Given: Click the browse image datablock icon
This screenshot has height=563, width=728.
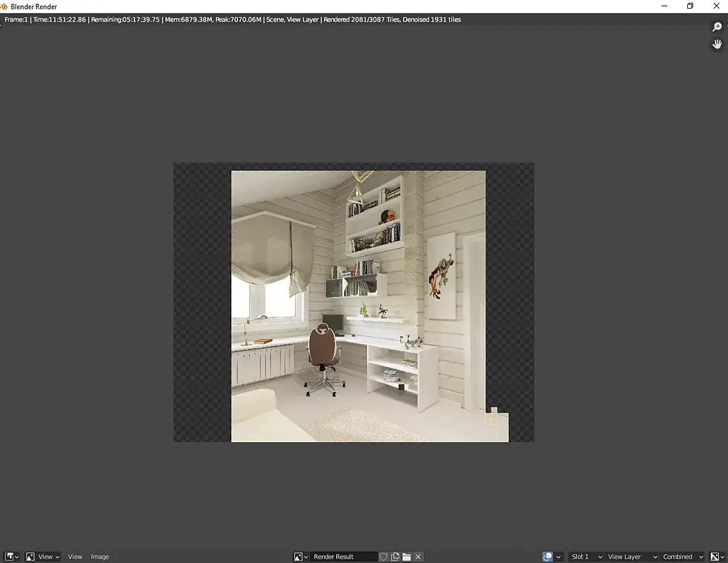Looking at the screenshot, I should tap(300, 557).
